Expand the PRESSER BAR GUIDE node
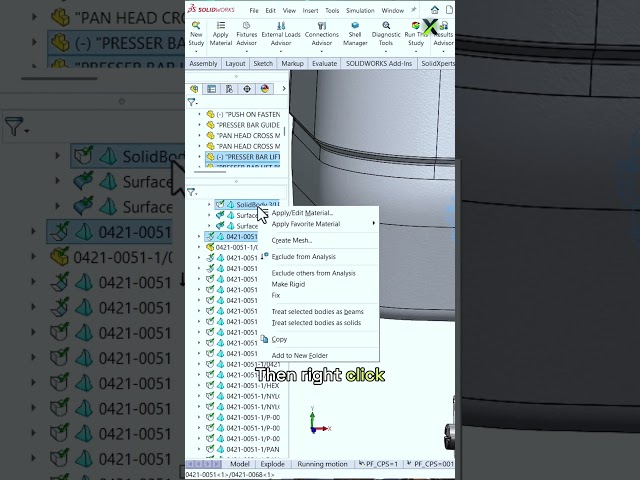This screenshot has width=640, height=480. (200, 125)
